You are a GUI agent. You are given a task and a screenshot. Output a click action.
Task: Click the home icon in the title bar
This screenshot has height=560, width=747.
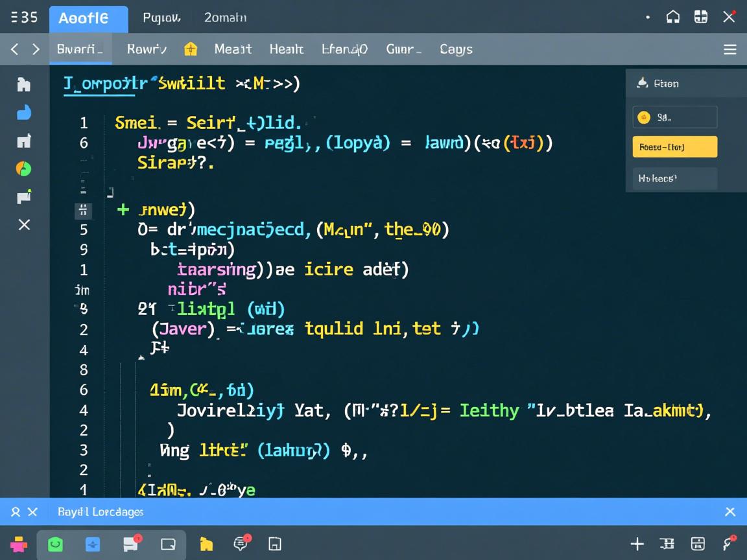tap(673, 17)
